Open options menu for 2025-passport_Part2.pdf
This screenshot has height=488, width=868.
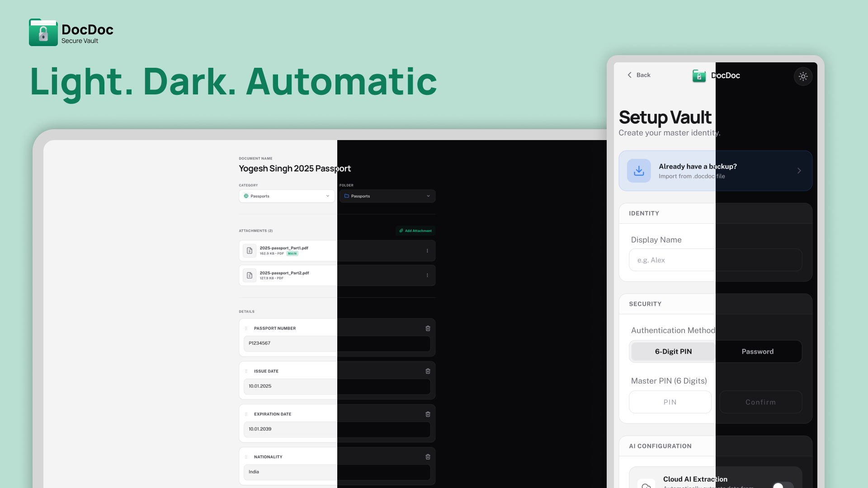pos(427,275)
